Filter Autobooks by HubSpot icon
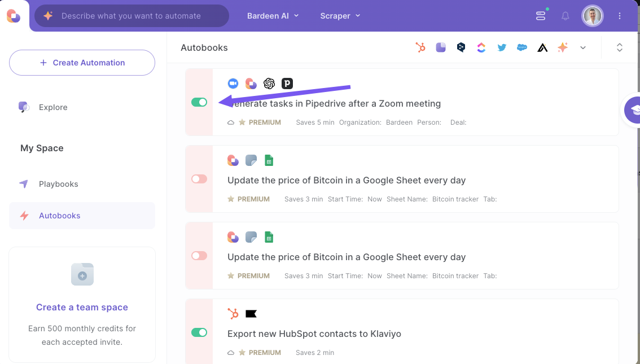 [x=420, y=47]
